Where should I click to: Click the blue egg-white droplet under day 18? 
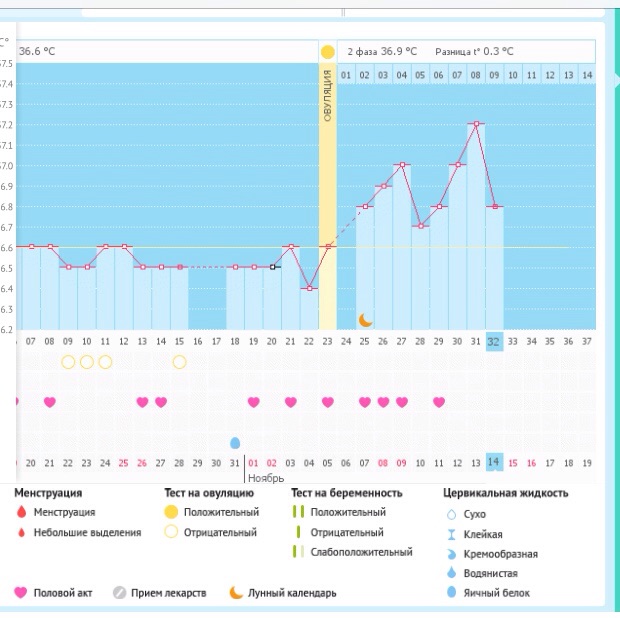[235, 443]
